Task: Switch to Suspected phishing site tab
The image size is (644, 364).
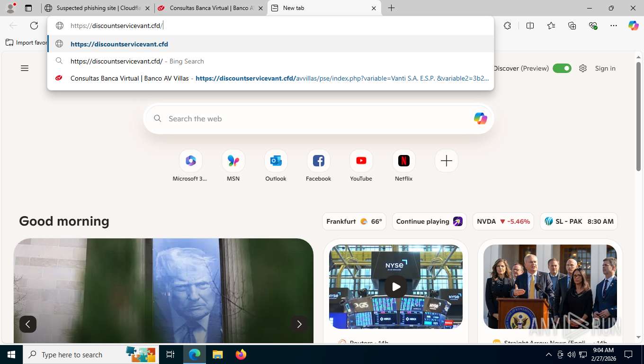Action: 97,8
